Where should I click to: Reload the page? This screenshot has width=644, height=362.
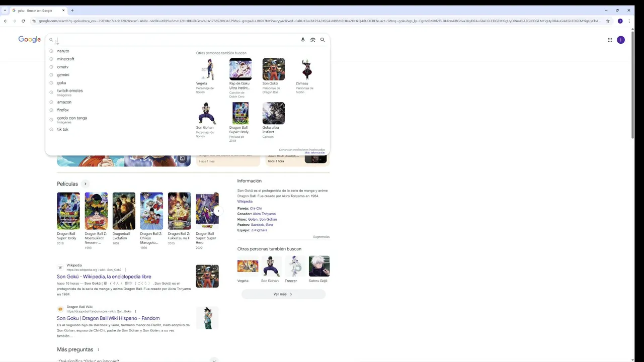click(23, 21)
